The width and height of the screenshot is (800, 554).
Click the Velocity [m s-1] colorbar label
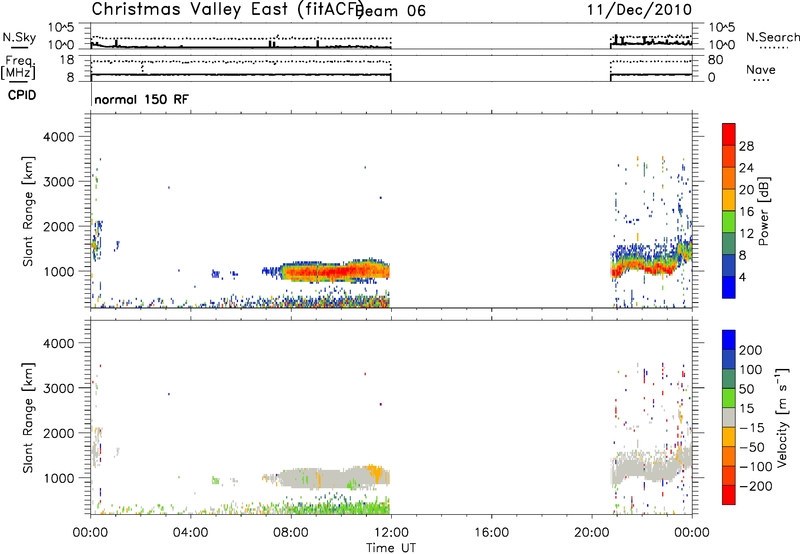coord(782,417)
